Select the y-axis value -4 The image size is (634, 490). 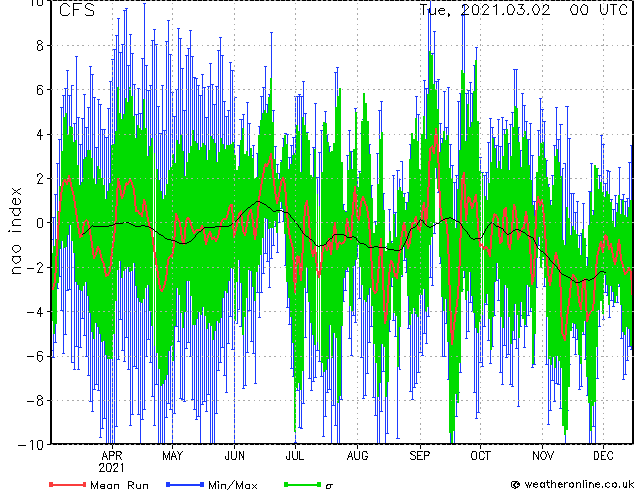click(36, 312)
